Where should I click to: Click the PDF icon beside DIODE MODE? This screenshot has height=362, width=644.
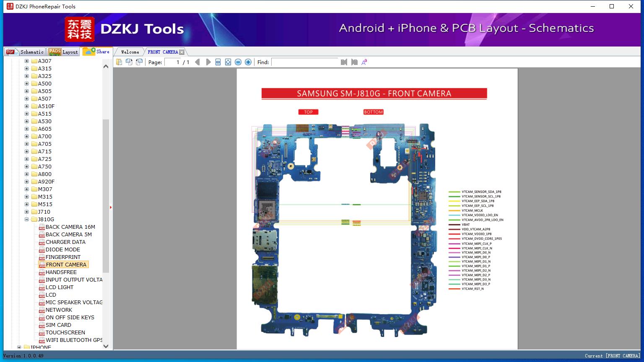click(x=42, y=250)
